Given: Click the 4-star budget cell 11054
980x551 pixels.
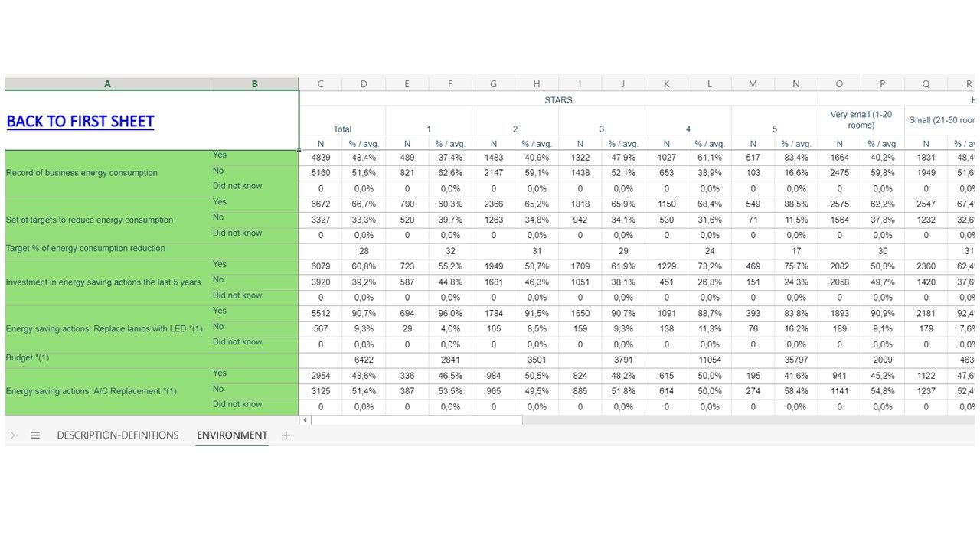Looking at the screenshot, I should click(x=710, y=360).
